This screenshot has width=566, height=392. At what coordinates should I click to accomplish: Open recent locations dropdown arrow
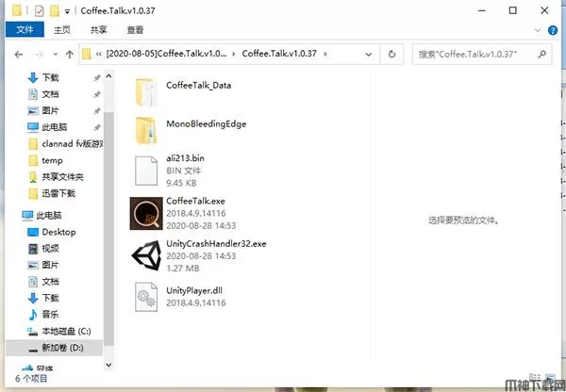click(56, 54)
